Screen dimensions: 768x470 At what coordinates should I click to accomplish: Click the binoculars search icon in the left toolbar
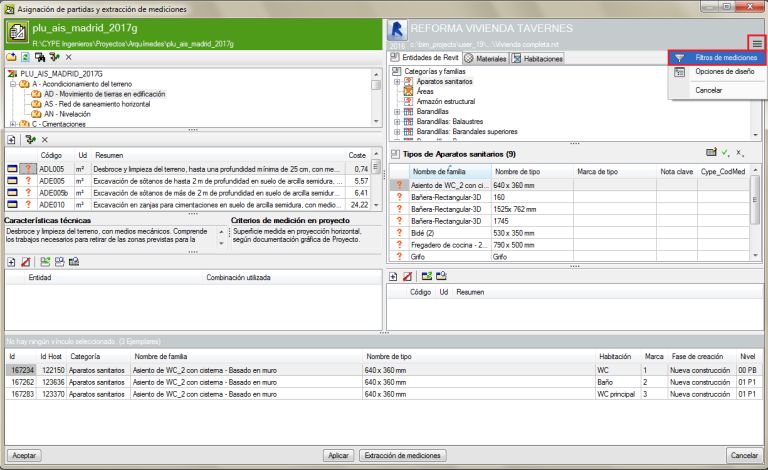click(40, 57)
